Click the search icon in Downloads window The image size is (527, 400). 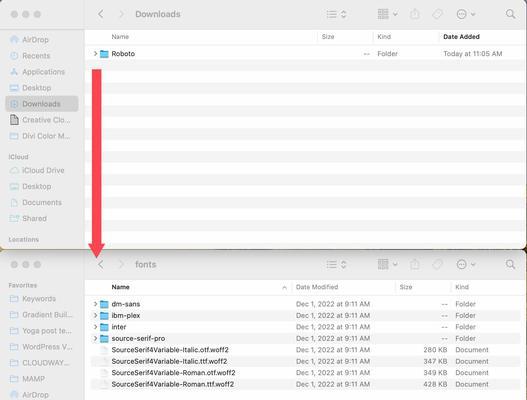[510, 14]
